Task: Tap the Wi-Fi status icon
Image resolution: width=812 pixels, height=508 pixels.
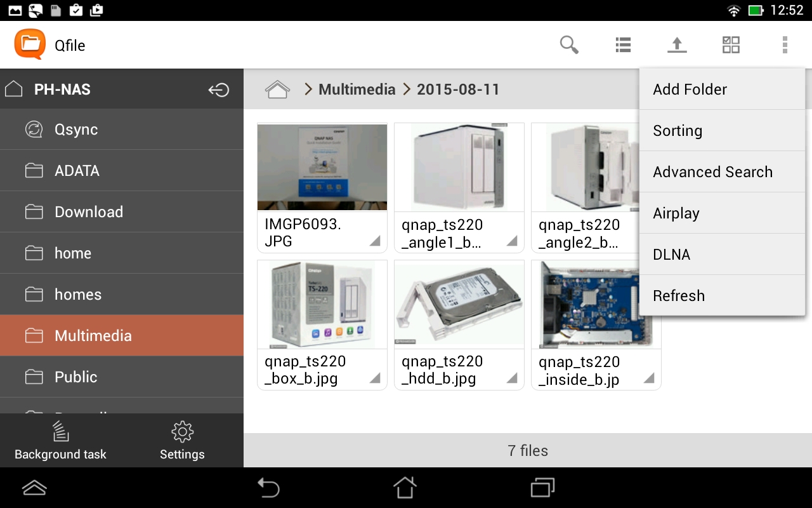Action: coord(734,10)
